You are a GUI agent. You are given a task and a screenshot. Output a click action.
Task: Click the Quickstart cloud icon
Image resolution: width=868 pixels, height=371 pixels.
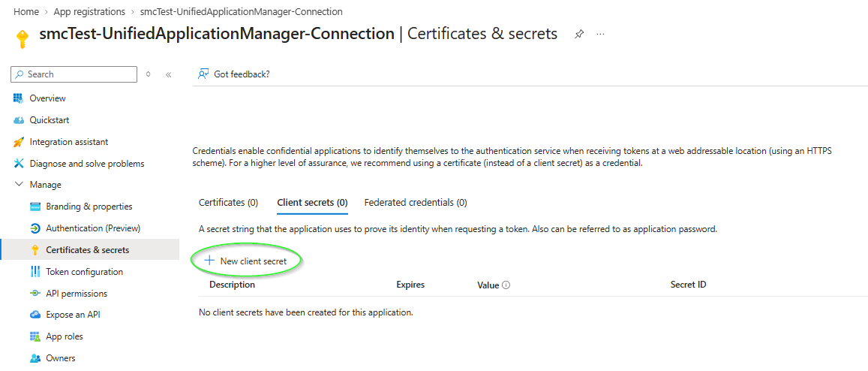[19, 120]
